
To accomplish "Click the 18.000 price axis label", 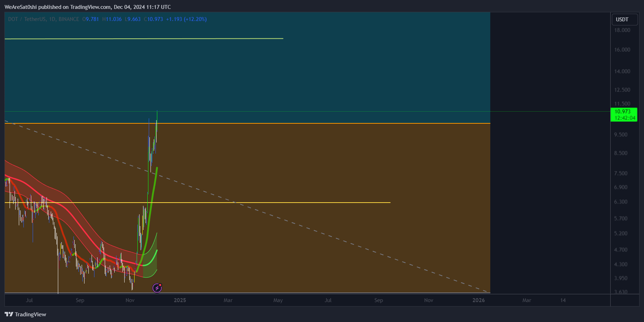I will pos(622,30).
